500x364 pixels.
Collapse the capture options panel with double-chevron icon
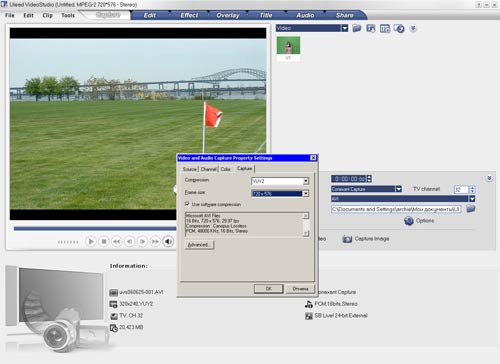[x=489, y=178]
